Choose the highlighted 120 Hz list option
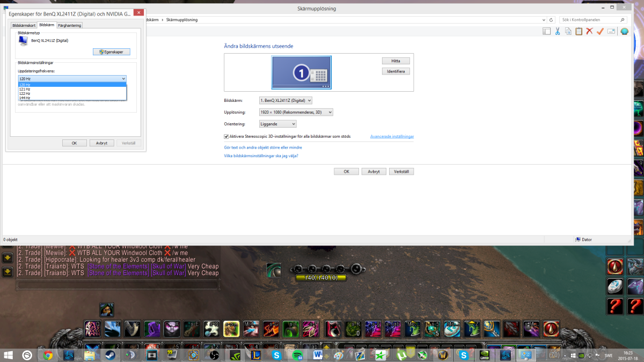Viewport: 644px width, 362px height. coord(72,85)
